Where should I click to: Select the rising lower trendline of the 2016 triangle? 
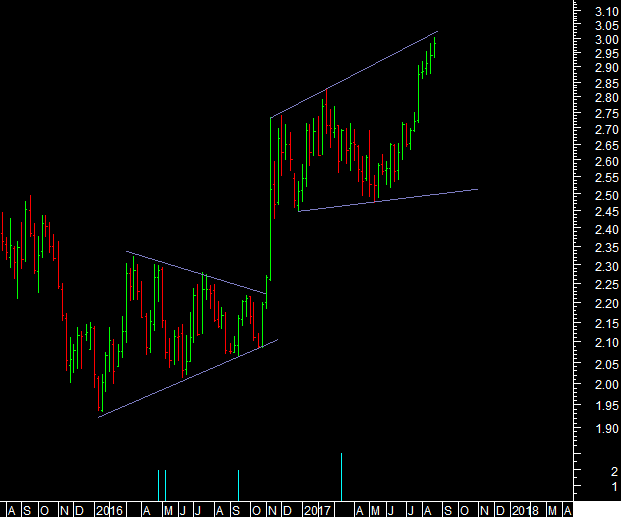click(188, 378)
